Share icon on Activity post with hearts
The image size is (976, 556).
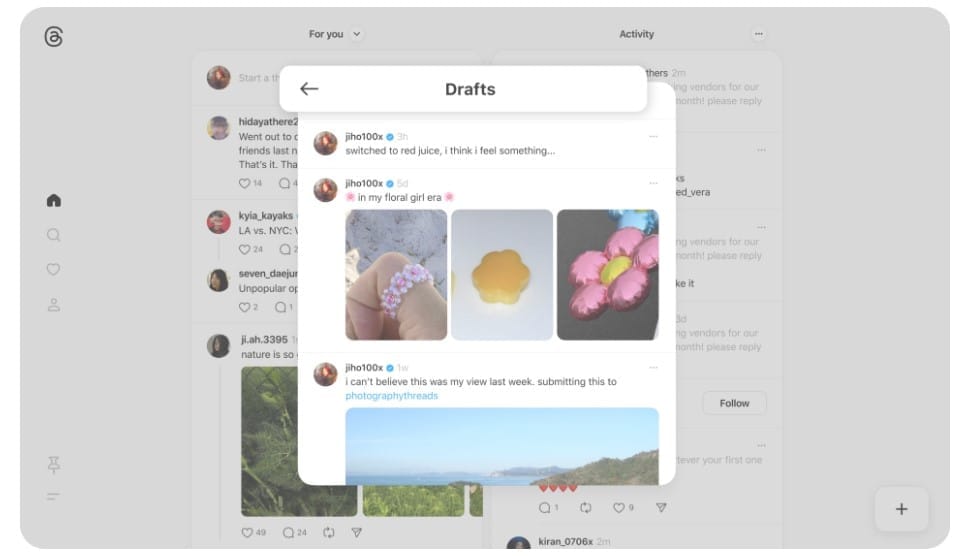661,507
